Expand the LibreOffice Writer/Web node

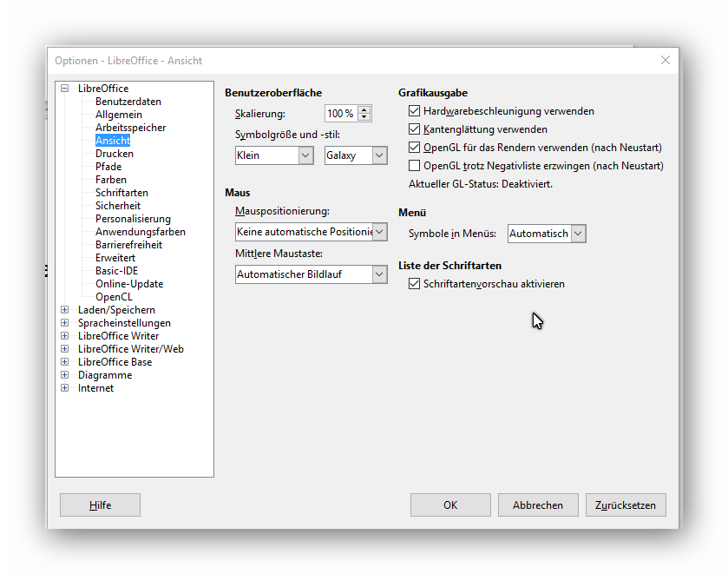(x=65, y=348)
